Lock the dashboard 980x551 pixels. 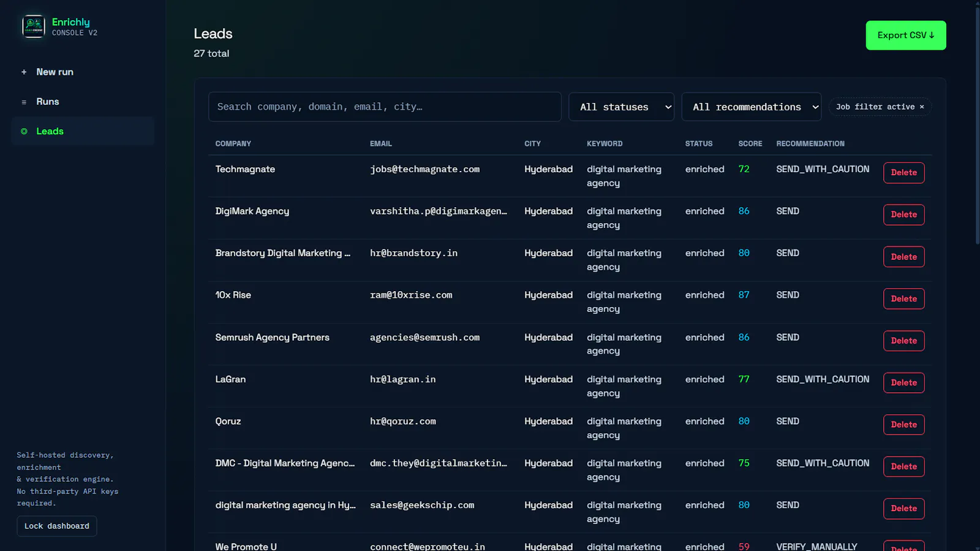click(57, 526)
